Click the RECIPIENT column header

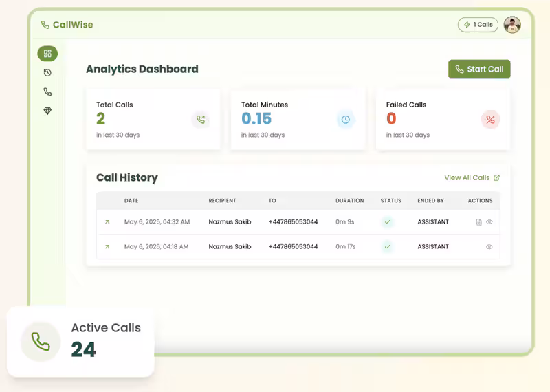(222, 201)
